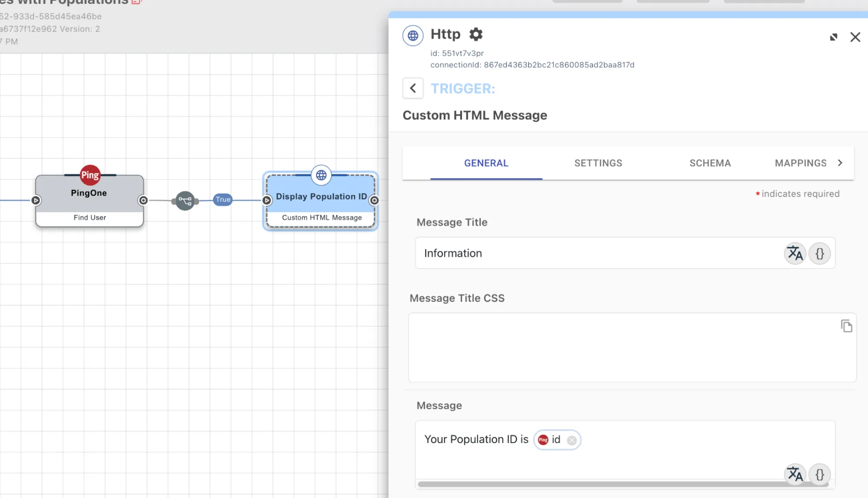Screen dimensions: 868x498
Task: Expand the panel with the diagonal arrows icon
Action: (834, 37)
